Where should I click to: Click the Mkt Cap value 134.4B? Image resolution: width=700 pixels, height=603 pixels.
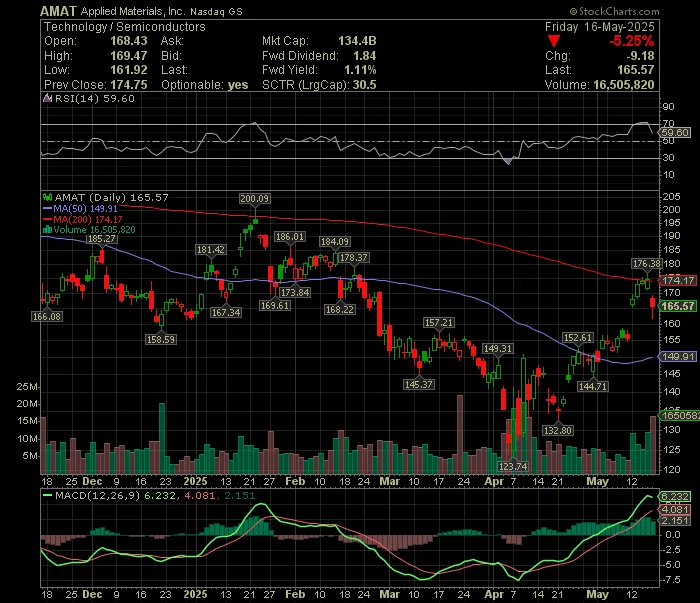coord(357,41)
